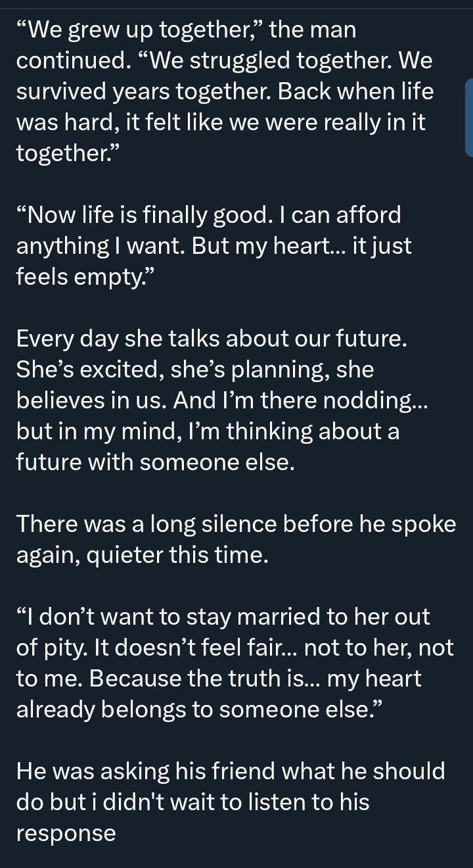Tap the words "again, quieter this time."

pos(142,555)
